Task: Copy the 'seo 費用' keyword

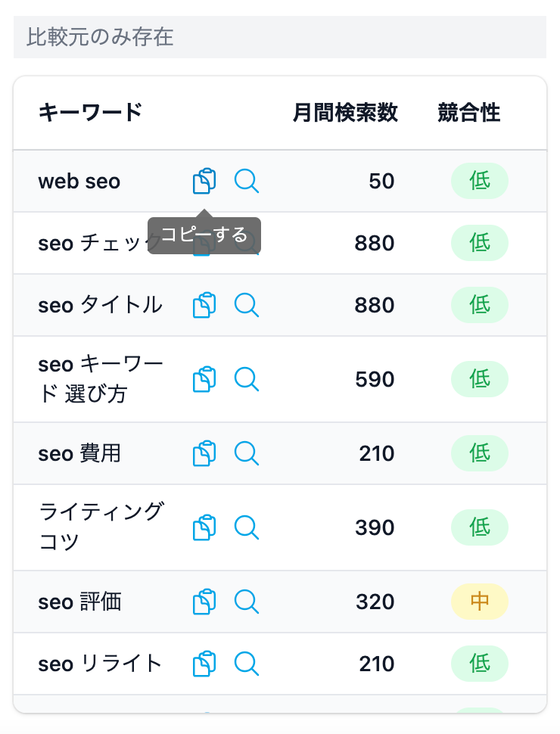Action: (204, 453)
